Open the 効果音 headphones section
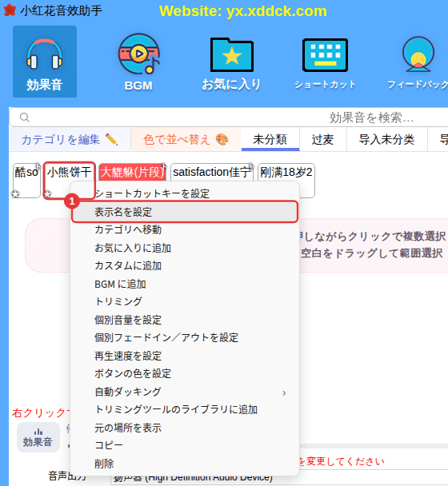Viewport: 448px width, 486px height. tap(45, 62)
